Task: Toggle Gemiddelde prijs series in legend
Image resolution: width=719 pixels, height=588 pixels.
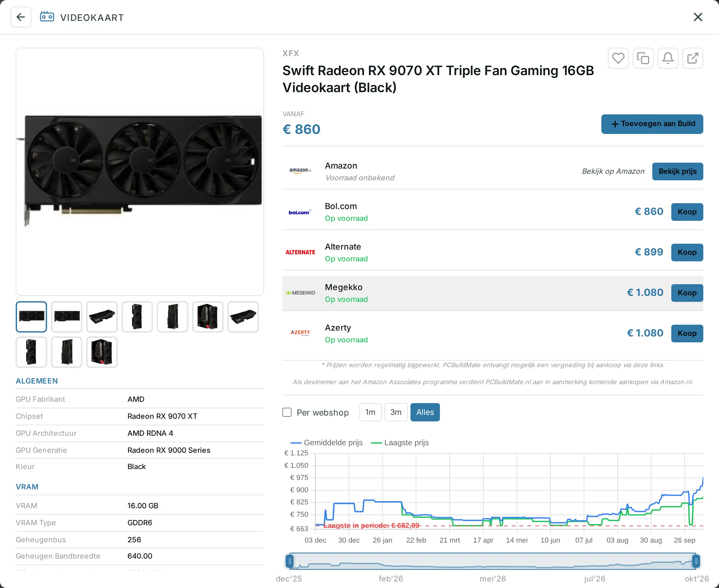Action: click(326, 443)
